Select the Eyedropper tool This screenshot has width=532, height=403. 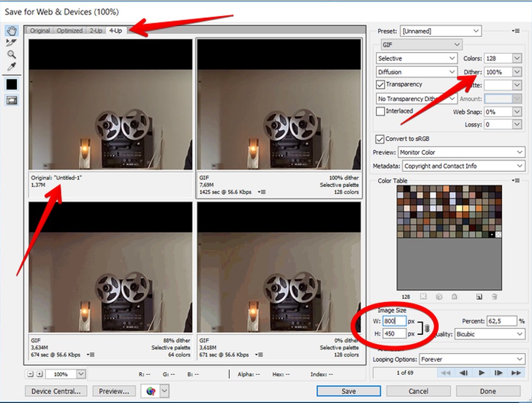click(x=11, y=67)
